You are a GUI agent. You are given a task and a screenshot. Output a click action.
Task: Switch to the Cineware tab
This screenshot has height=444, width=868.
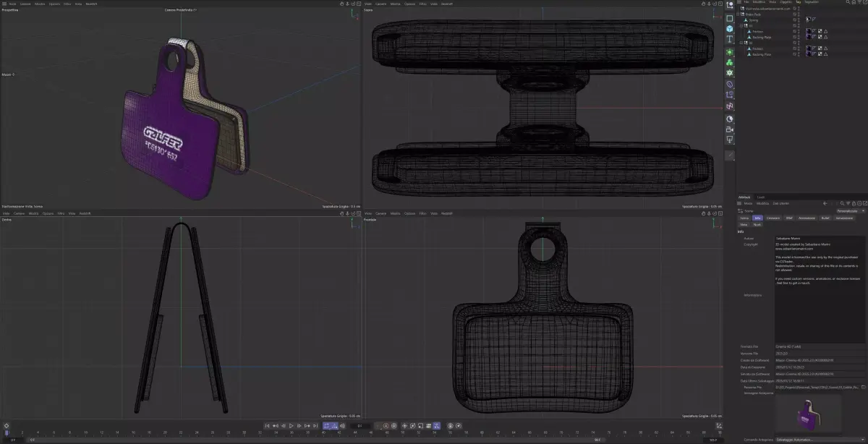[x=773, y=218]
